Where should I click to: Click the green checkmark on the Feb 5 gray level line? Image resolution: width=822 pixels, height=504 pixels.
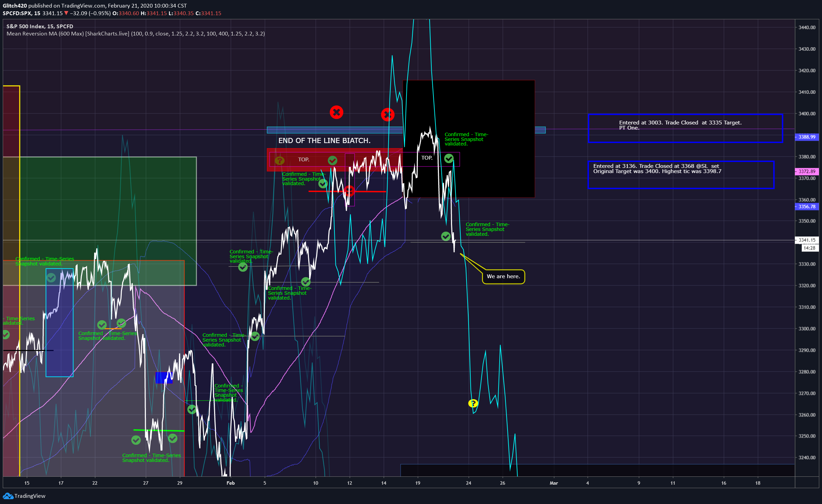coord(255,336)
